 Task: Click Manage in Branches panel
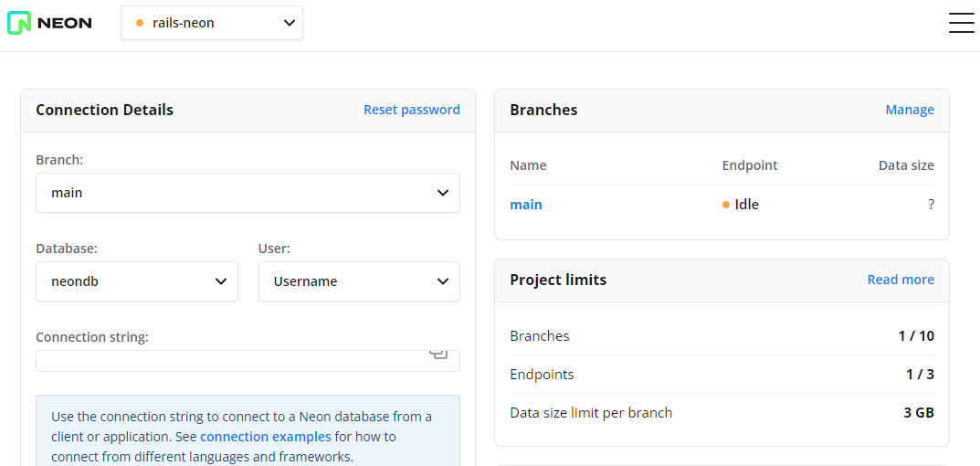(x=910, y=110)
